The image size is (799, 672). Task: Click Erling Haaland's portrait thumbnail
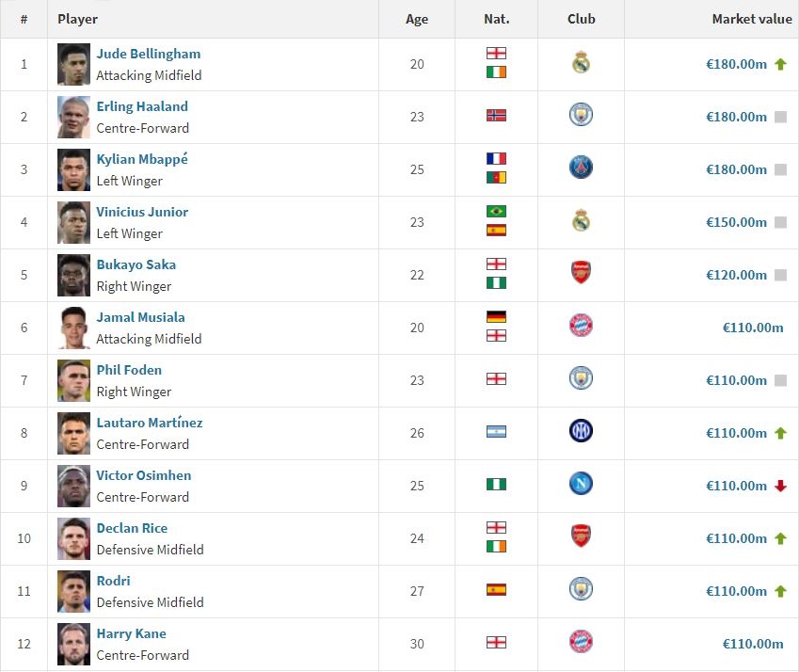coord(74,118)
